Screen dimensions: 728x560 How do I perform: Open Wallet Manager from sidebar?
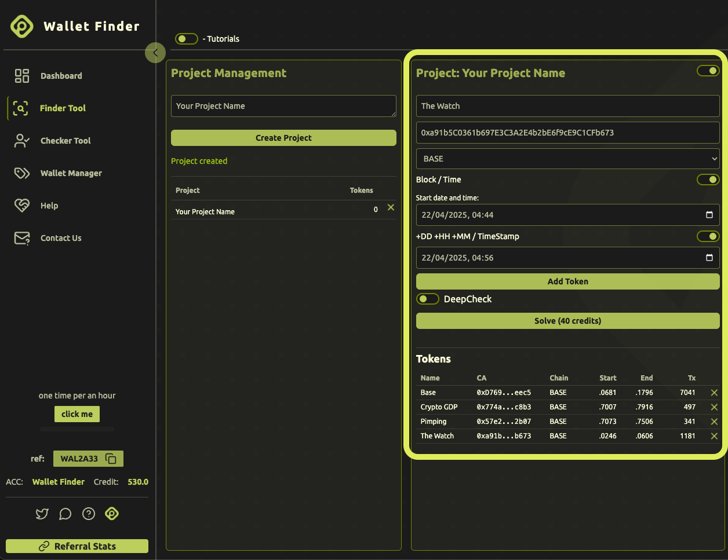71,173
